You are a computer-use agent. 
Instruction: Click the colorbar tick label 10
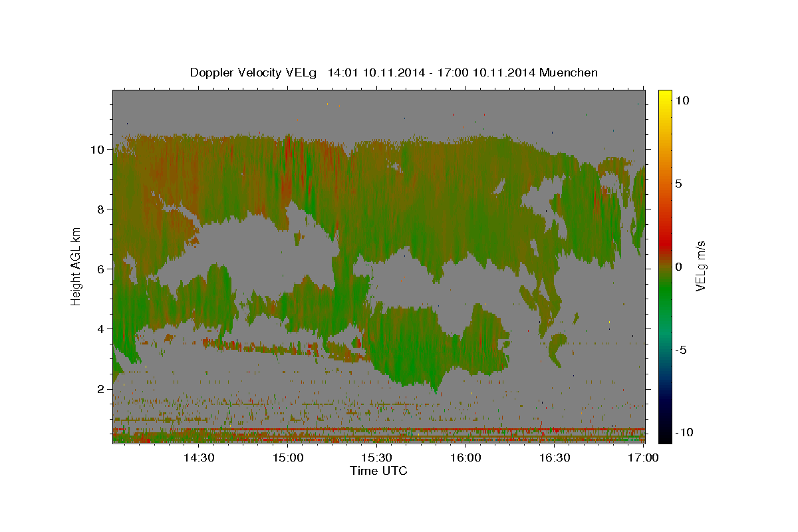pos(682,100)
